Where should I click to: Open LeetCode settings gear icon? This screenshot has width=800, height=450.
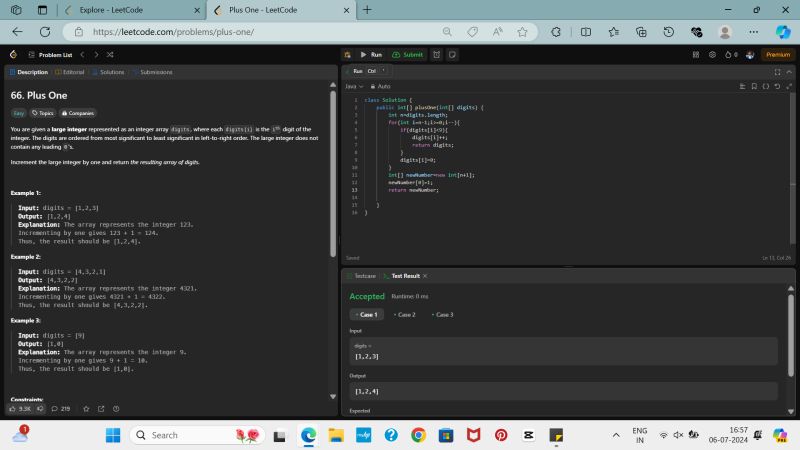point(712,55)
